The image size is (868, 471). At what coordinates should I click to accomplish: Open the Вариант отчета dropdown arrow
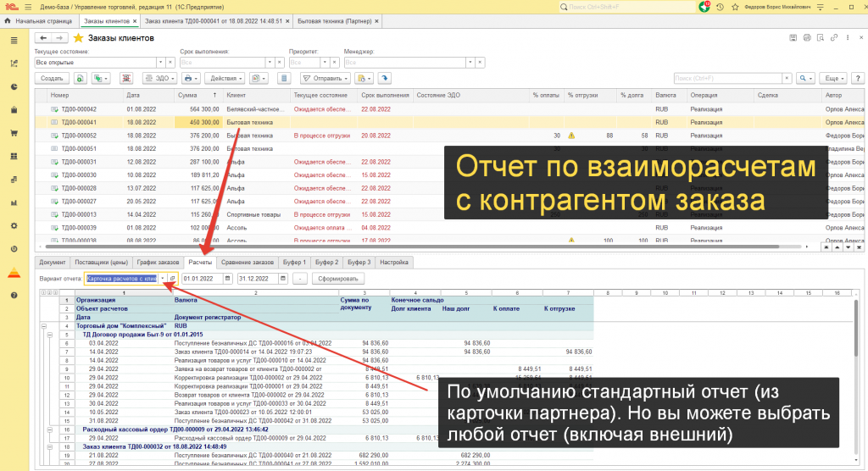click(162, 279)
